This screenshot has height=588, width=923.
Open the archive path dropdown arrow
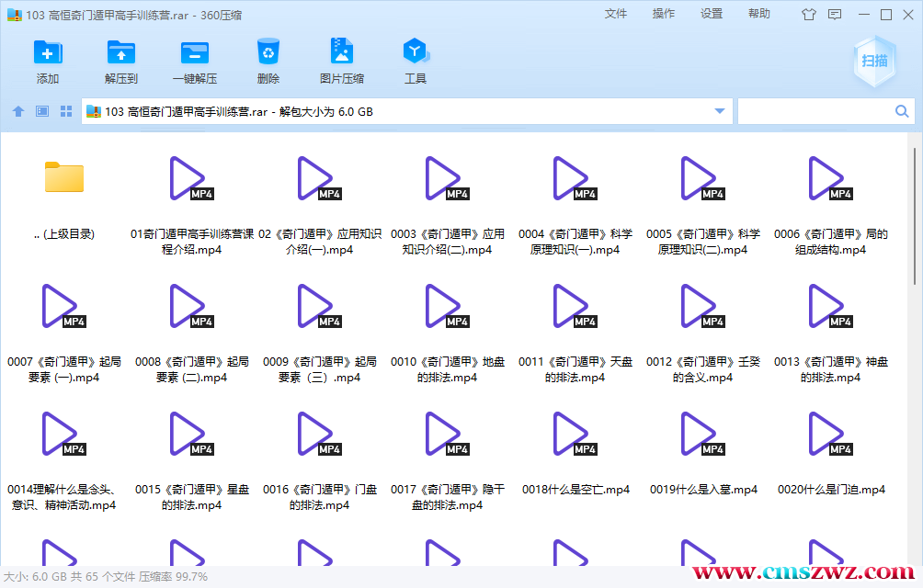720,110
